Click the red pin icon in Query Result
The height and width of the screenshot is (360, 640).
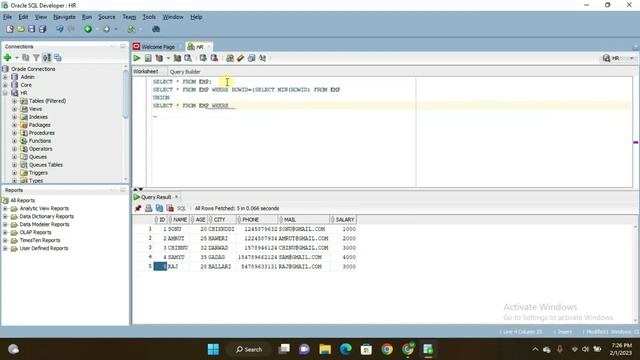[138, 208]
